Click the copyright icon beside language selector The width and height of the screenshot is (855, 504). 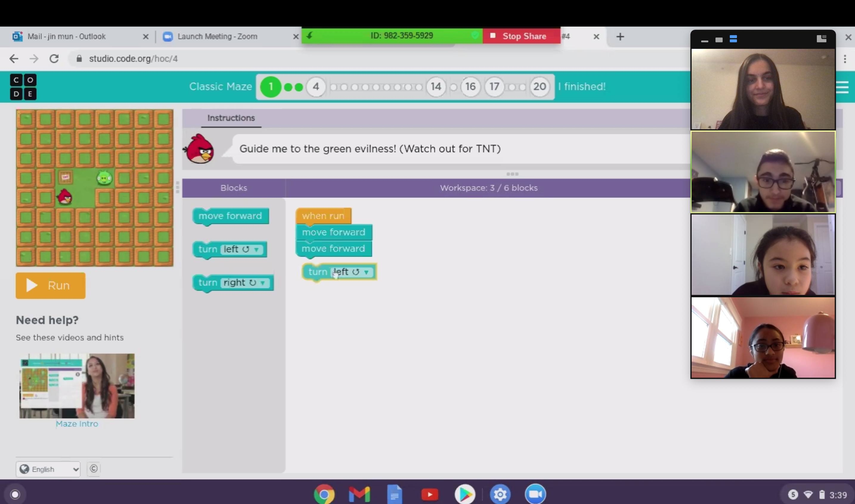coord(94,469)
